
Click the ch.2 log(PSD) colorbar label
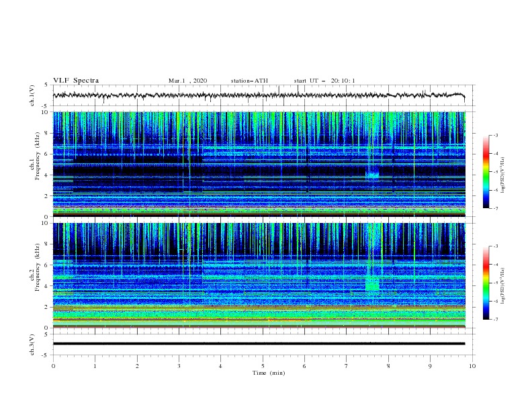coord(502,286)
